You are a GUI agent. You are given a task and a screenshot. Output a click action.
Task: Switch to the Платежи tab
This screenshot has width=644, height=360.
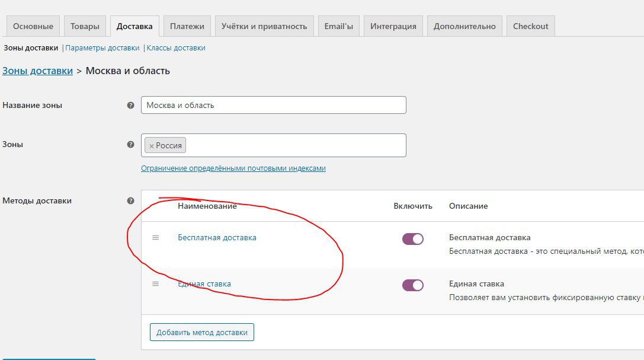click(187, 26)
